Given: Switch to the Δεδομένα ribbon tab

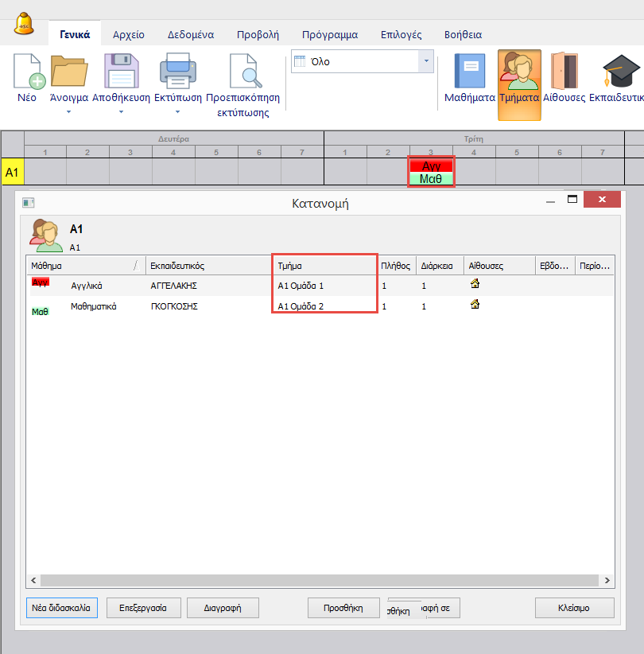Looking at the screenshot, I should pos(190,35).
